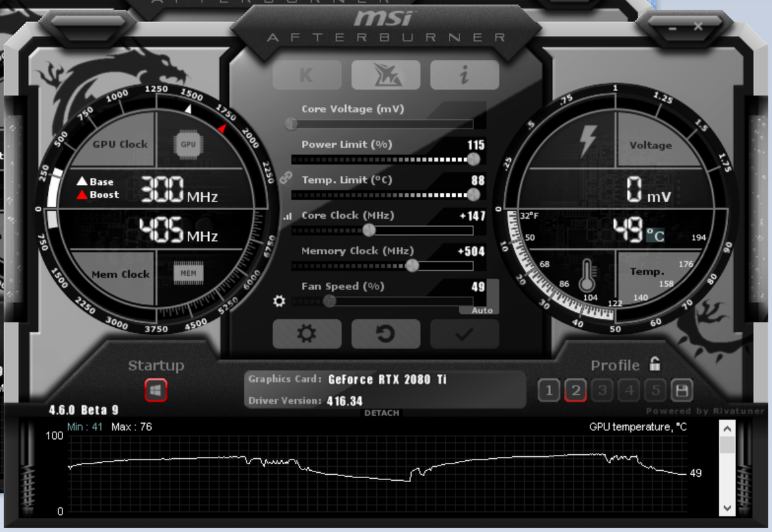772x532 pixels.
Task: Click the Core Clock +147 value field
Action: (x=472, y=215)
